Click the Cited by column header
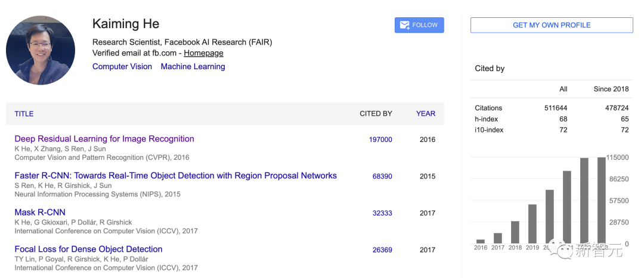 (x=376, y=113)
